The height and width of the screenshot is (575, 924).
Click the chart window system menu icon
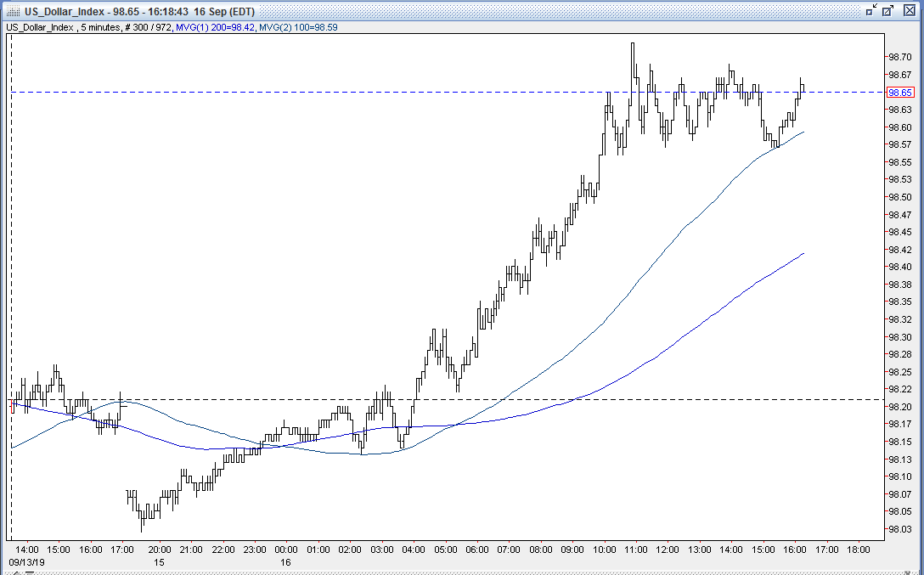click(x=13, y=11)
